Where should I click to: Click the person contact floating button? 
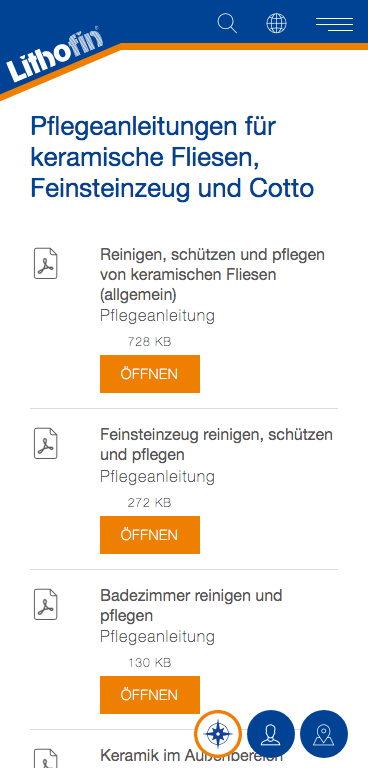[x=271, y=734]
